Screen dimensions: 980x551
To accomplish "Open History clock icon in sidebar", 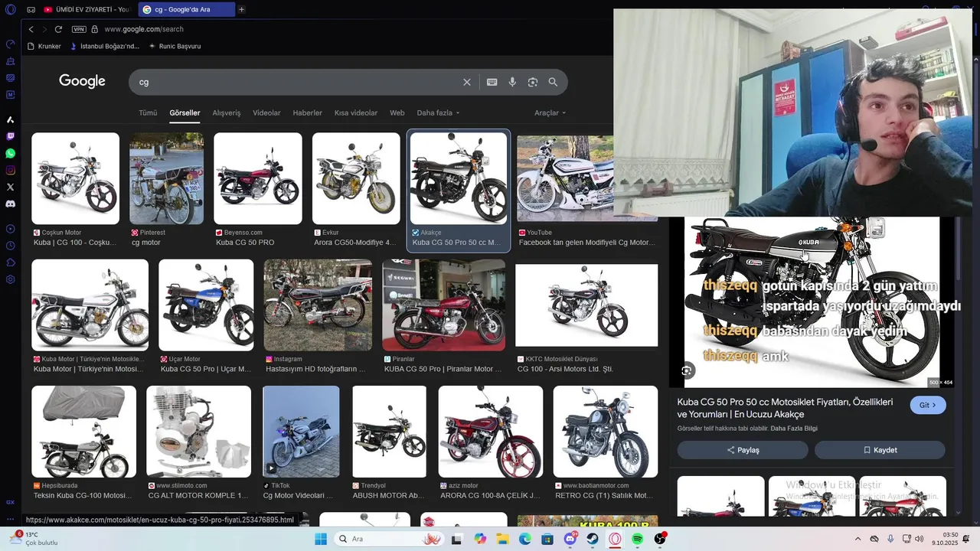I will (10, 246).
